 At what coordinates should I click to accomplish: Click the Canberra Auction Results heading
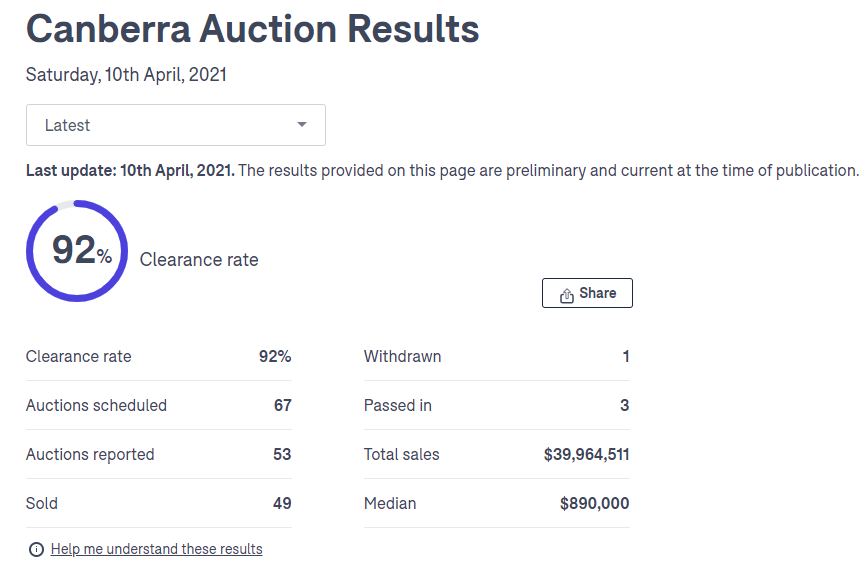[x=253, y=29]
